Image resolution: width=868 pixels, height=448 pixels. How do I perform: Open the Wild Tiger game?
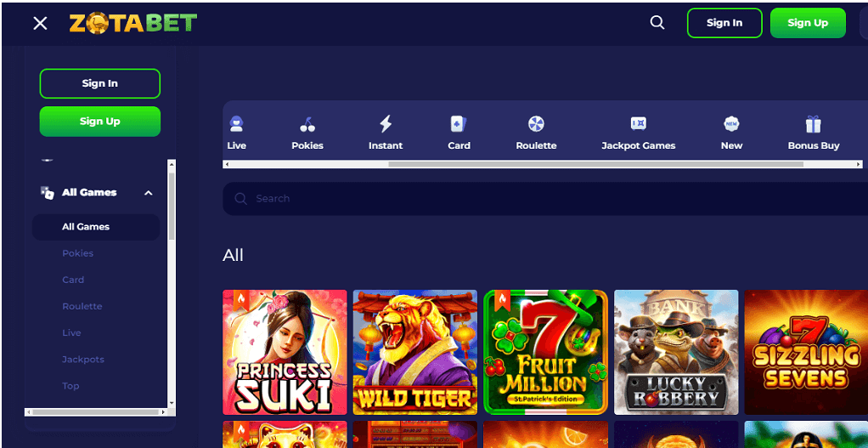pyautogui.click(x=415, y=352)
